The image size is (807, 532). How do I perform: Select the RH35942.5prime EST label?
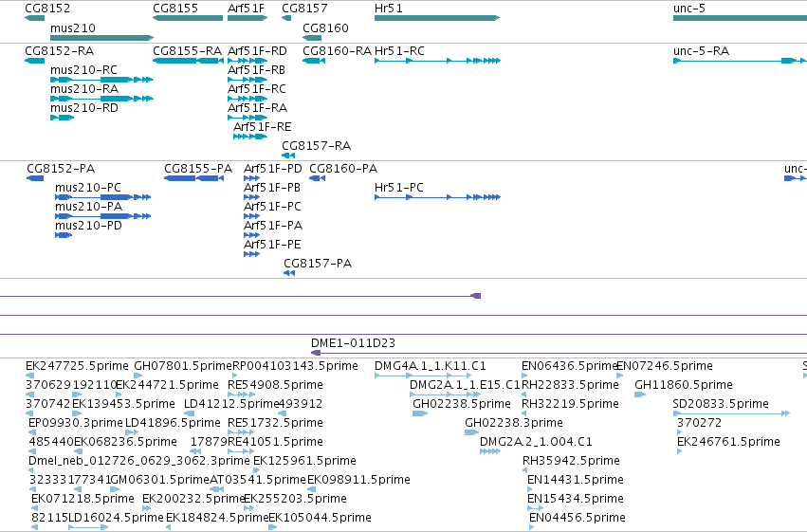(571, 461)
